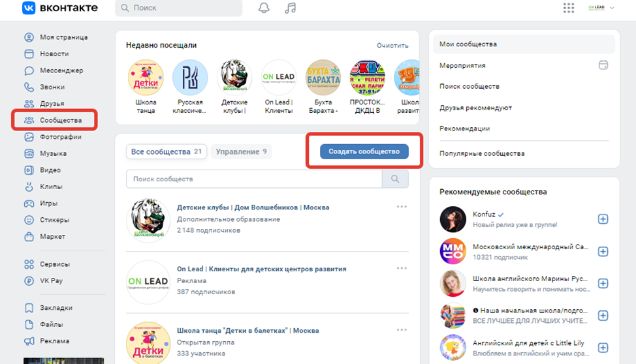Open recently visited On Lead | Клиенты thumbnail
The width and height of the screenshot is (636, 364).
pos(279,78)
